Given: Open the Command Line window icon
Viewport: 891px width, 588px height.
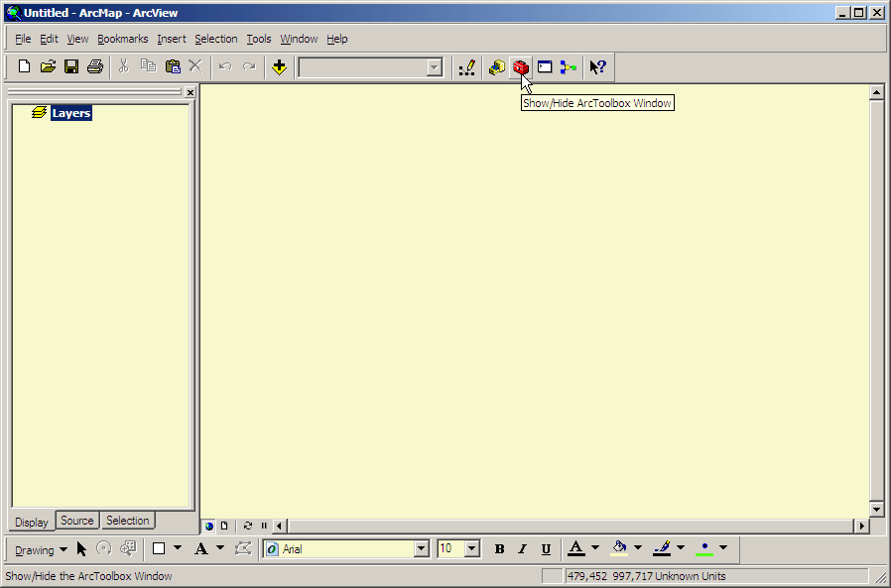Looking at the screenshot, I should 545,67.
